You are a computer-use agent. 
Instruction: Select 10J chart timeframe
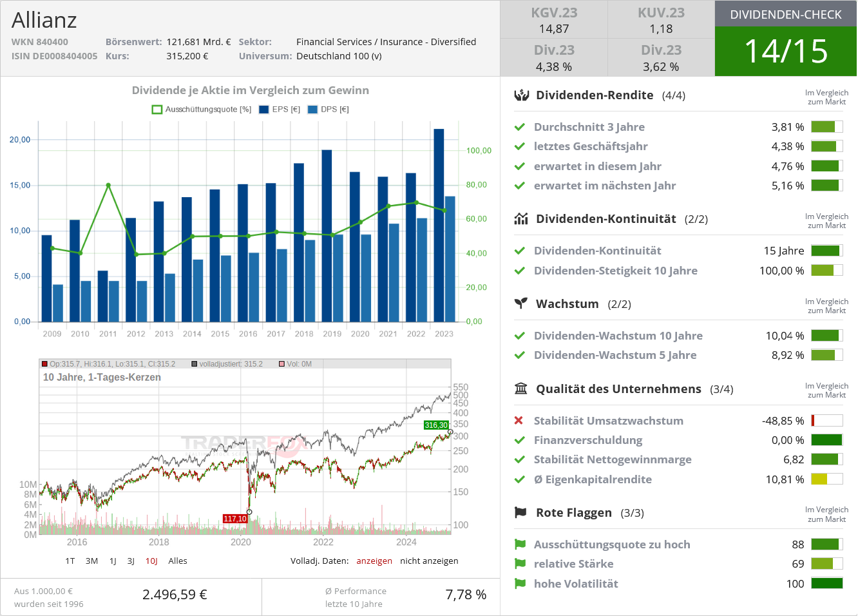[151, 561]
